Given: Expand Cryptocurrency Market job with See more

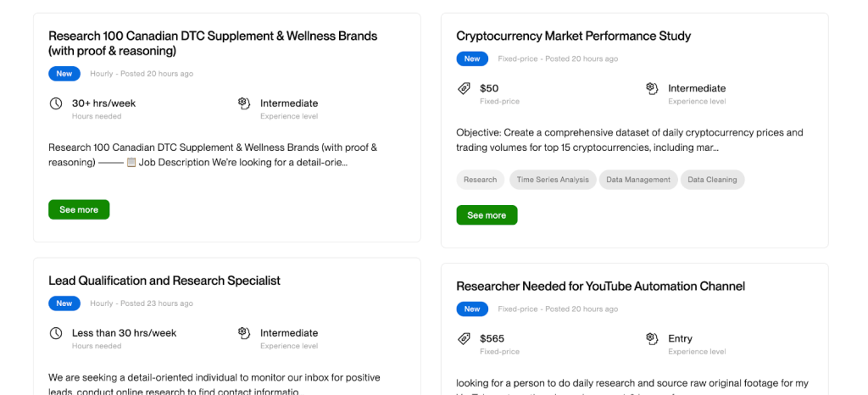Looking at the screenshot, I should click(x=487, y=215).
